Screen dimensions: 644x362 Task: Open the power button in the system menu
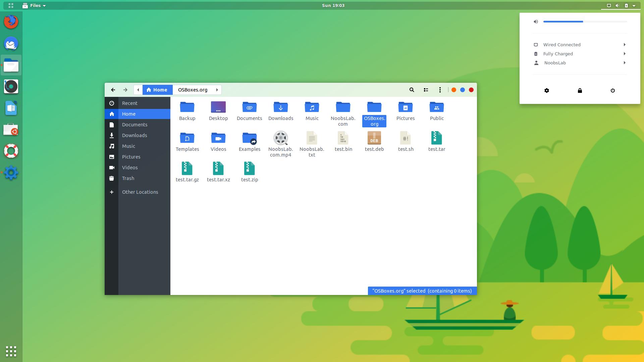(x=613, y=90)
